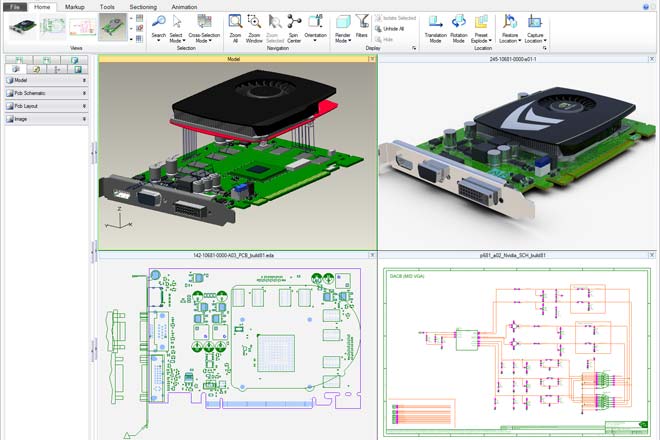Select the structure tab with cube icon

pyautogui.click(x=16, y=69)
